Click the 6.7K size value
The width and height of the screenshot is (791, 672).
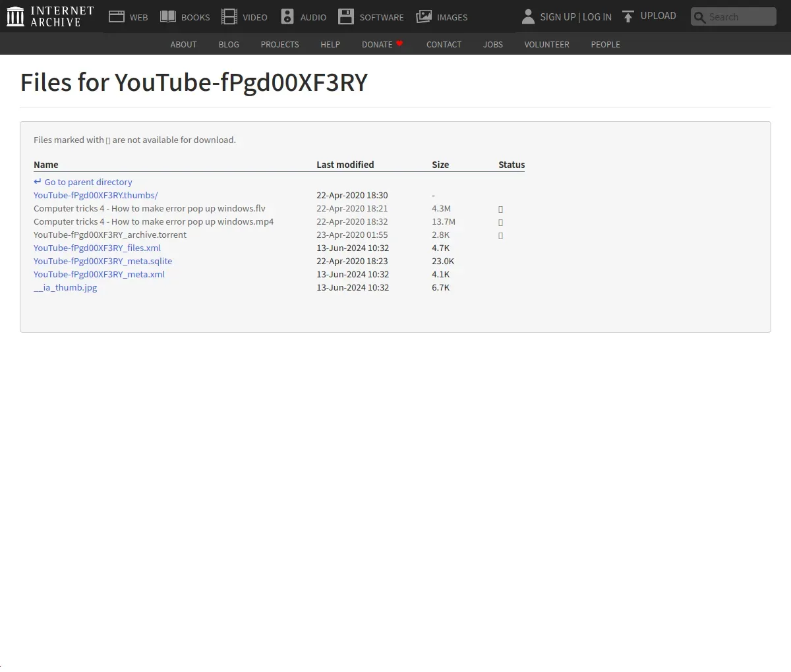[440, 287]
